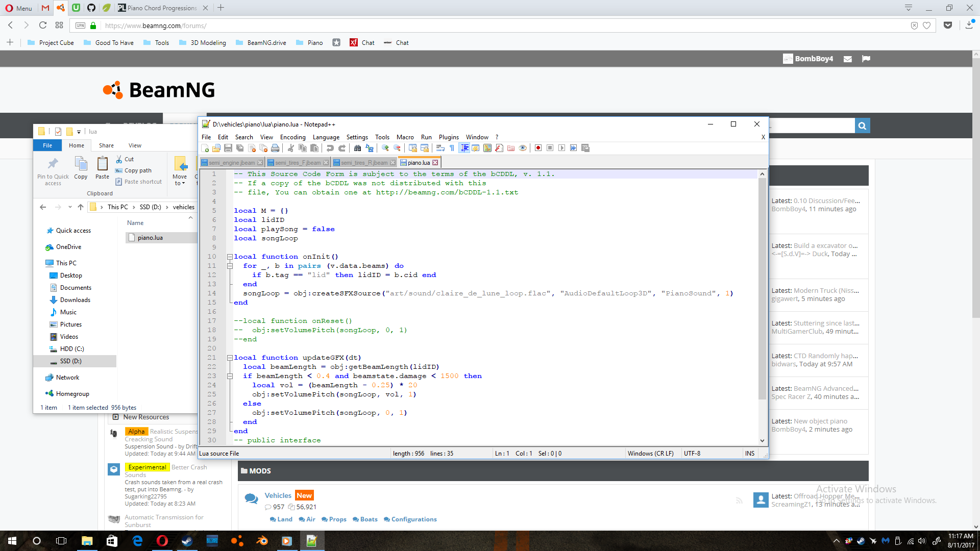
Task: Open the Move to dropdown in Explorer ribbon
Action: [x=180, y=171]
